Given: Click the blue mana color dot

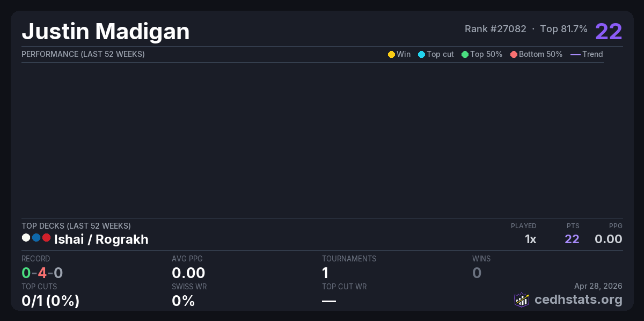Looking at the screenshot, I should pyautogui.click(x=36, y=238).
